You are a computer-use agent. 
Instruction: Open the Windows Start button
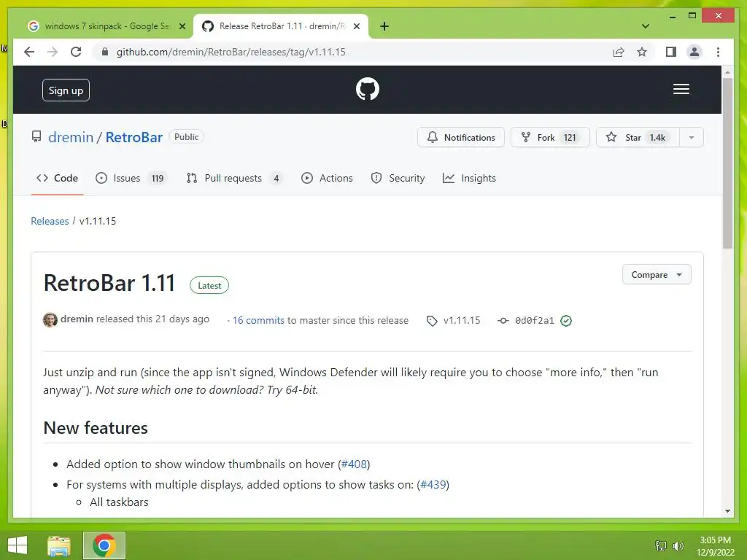18,545
